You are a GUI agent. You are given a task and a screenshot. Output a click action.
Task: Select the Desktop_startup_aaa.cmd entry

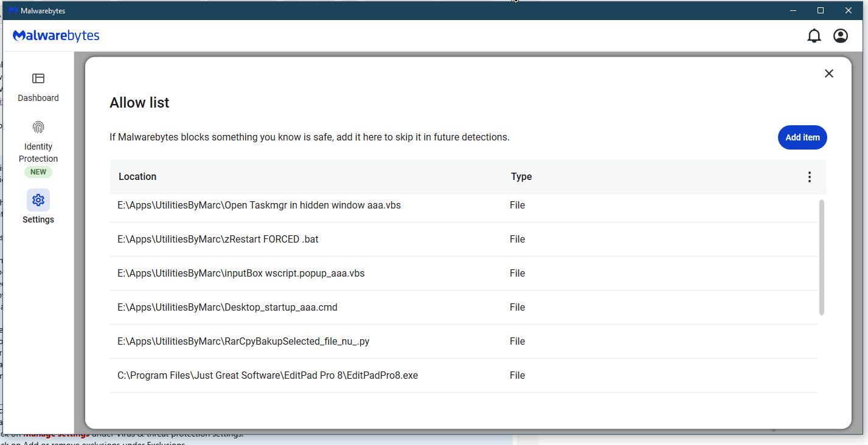pyautogui.click(x=227, y=307)
